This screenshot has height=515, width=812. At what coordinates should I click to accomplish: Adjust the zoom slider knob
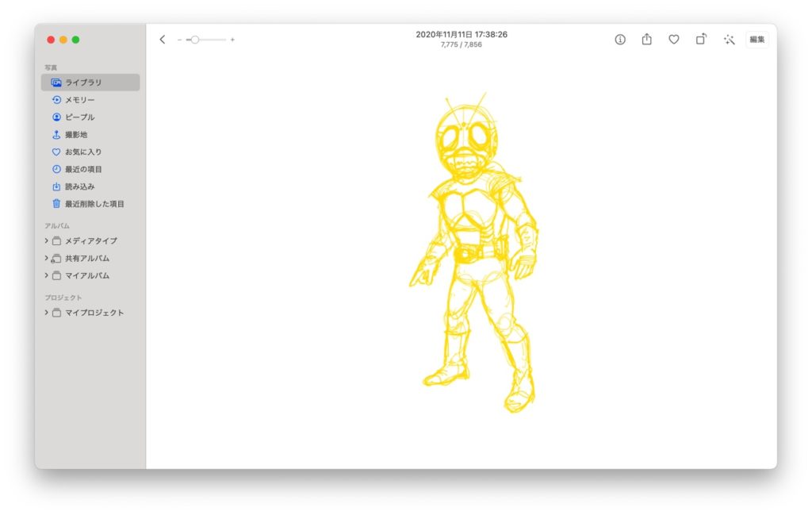coord(195,40)
